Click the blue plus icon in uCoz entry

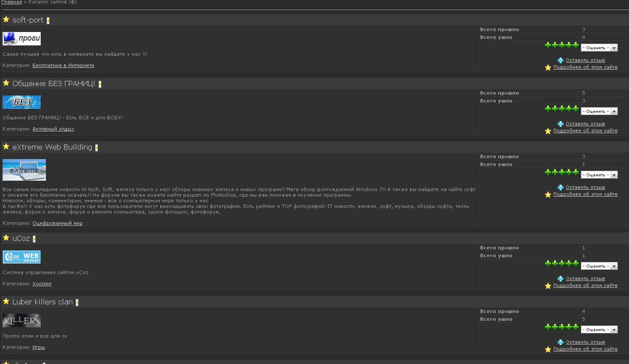pos(561,279)
